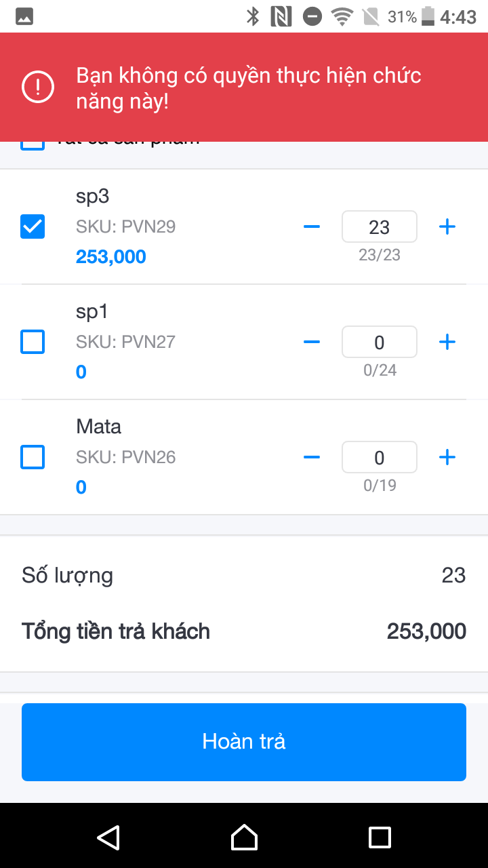The image size is (488, 868).
Task: Check the sp1 product checkbox
Action: [33, 342]
